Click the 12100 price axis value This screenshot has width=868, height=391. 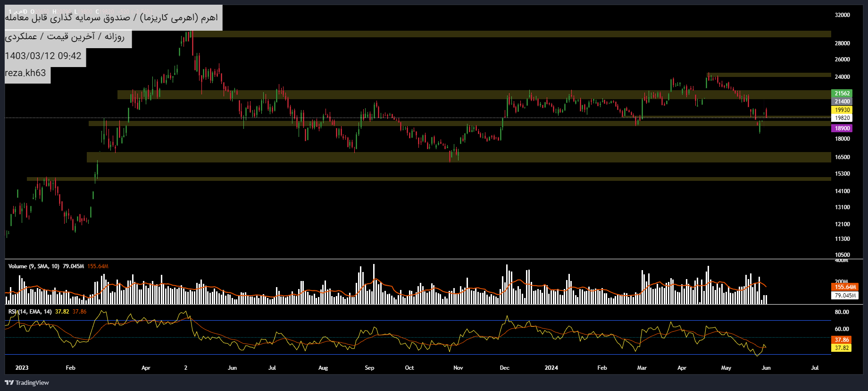tap(842, 224)
